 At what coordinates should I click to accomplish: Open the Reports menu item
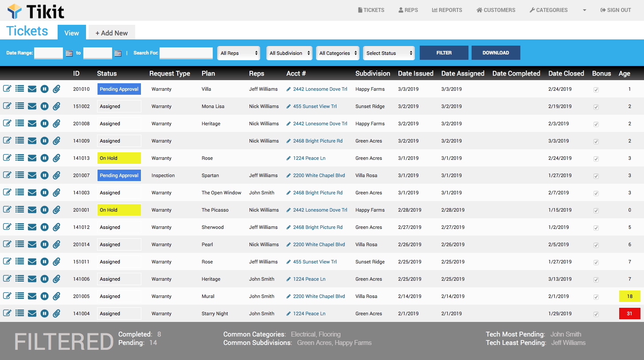click(x=447, y=10)
